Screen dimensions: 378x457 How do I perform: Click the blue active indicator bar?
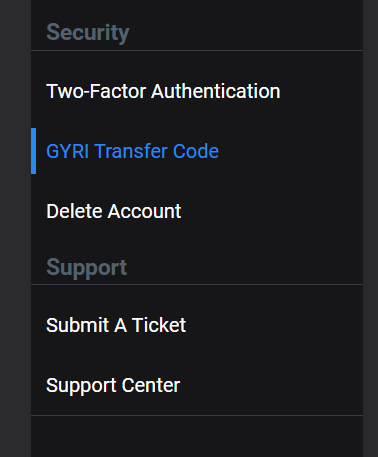[33, 151]
